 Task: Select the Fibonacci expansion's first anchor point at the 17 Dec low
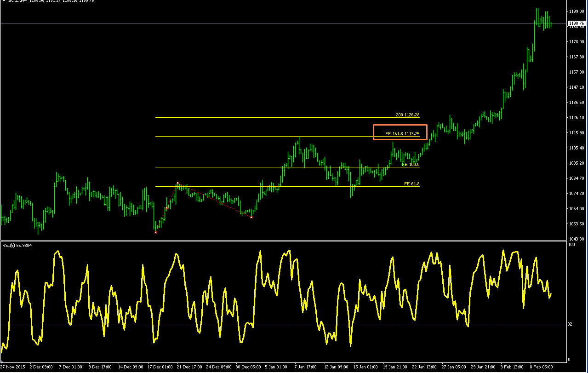click(155, 232)
